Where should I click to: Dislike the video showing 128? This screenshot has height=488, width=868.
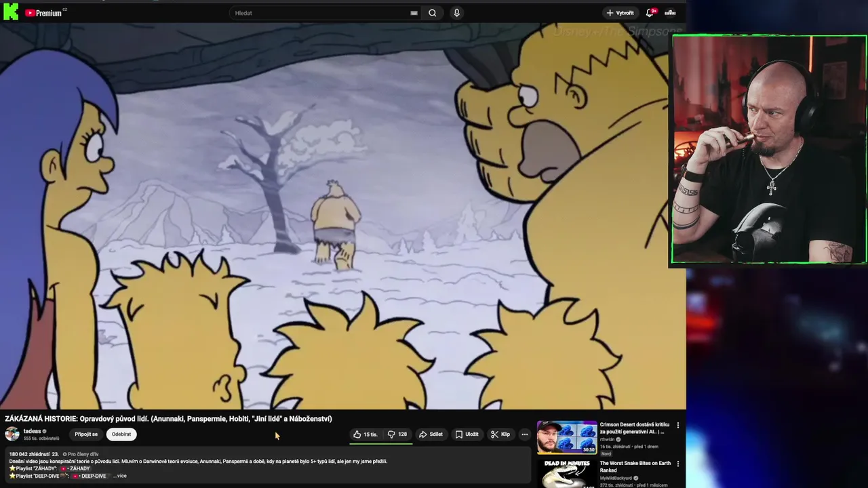click(x=397, y=434)
